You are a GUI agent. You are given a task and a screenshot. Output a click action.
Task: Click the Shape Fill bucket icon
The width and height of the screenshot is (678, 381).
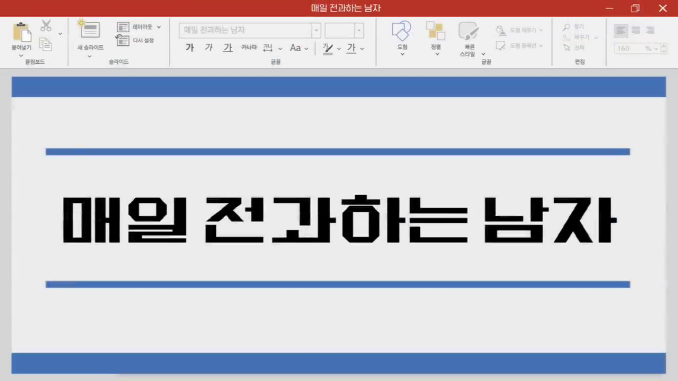(x=501, y=30)
